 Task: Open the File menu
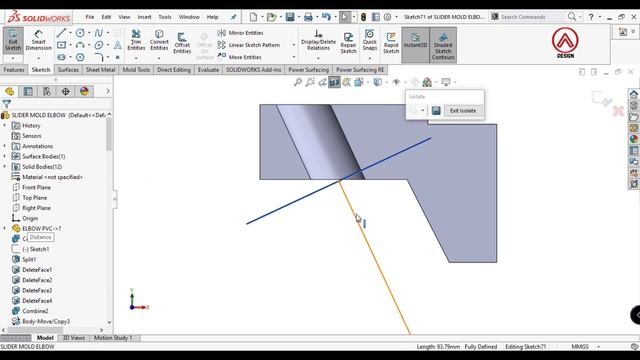[90, 17]
